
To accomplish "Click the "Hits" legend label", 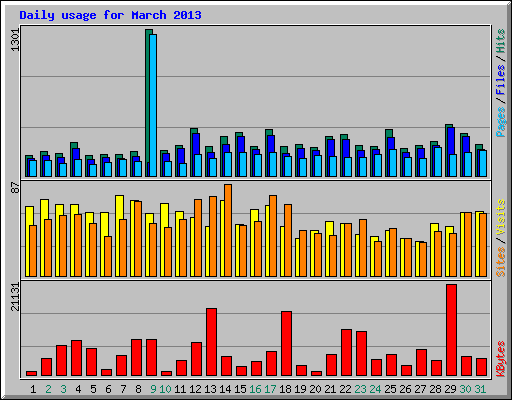I will coord(501,41).
